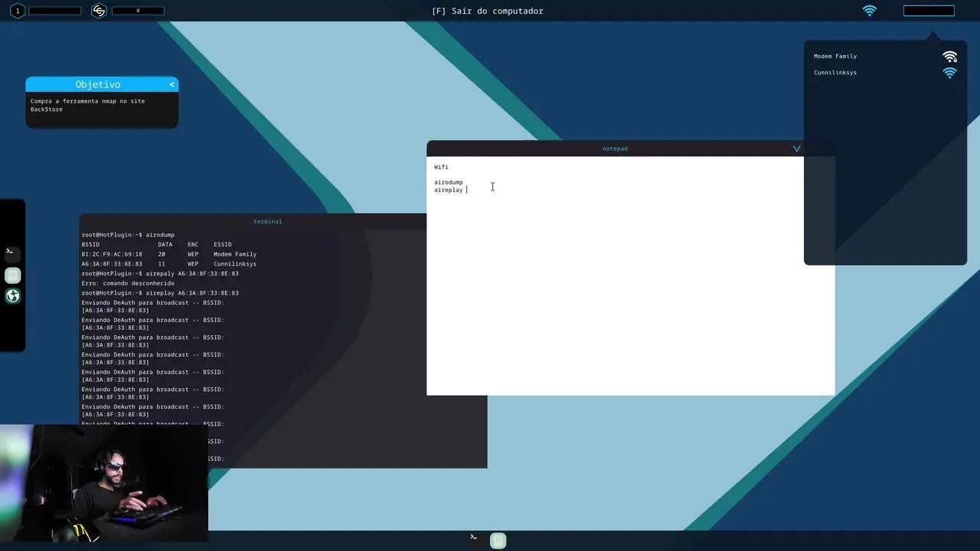
Task: Click the Wi-Fi icon in top bar
Action: tap(869, 11)
